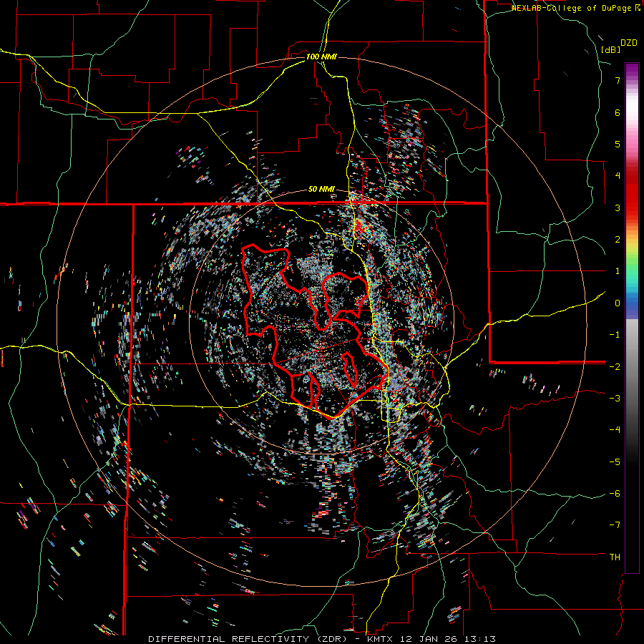Screen dimensions: 644x644
Task: Select the -3 value on the color scale
Action: (x=615, y=399)
